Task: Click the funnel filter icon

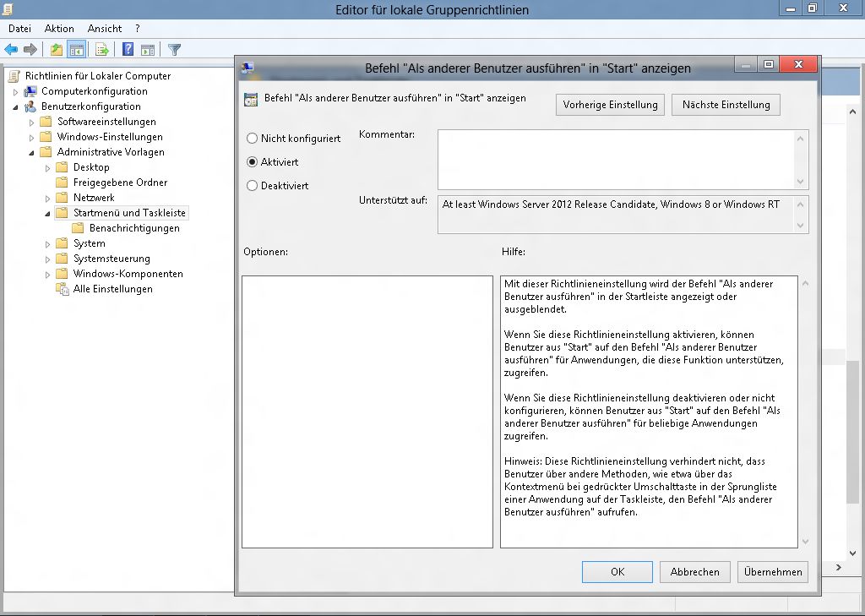Action: click(x=175, y=50)
